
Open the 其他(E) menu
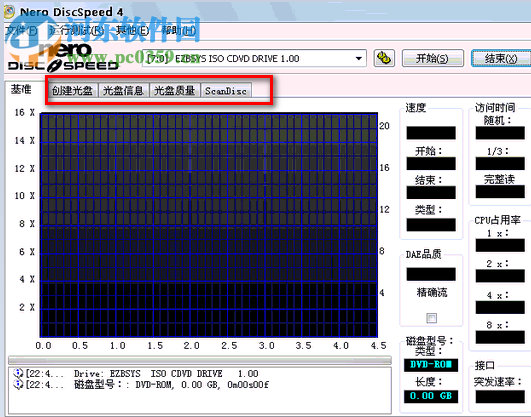[x=132, y=31]
